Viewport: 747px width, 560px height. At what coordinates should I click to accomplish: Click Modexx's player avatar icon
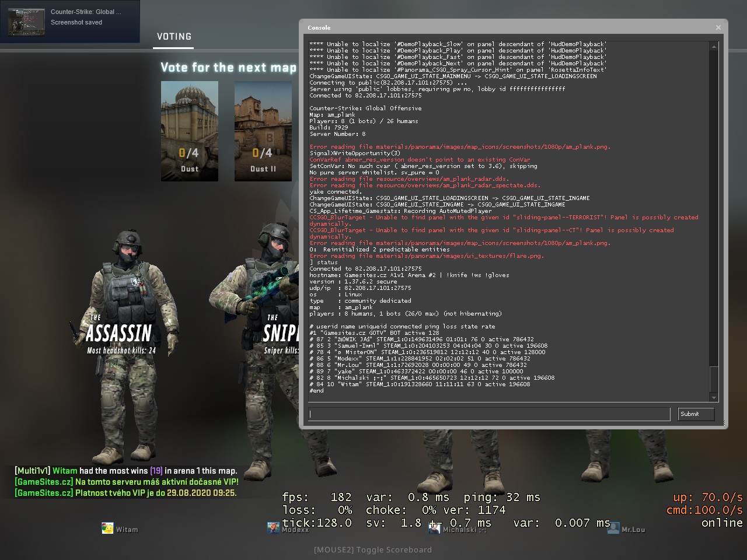(x=273, y=528)
